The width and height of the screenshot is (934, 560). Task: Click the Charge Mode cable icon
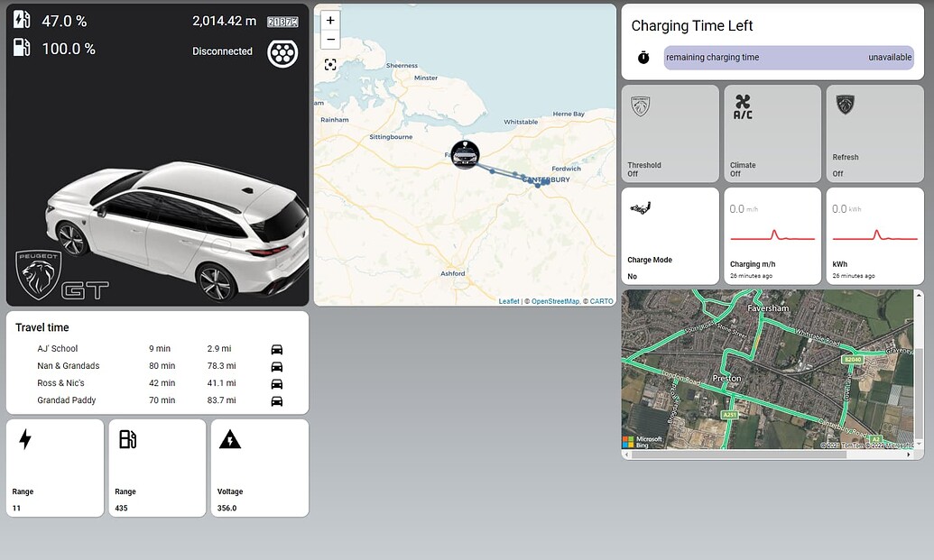pos(641,208)
